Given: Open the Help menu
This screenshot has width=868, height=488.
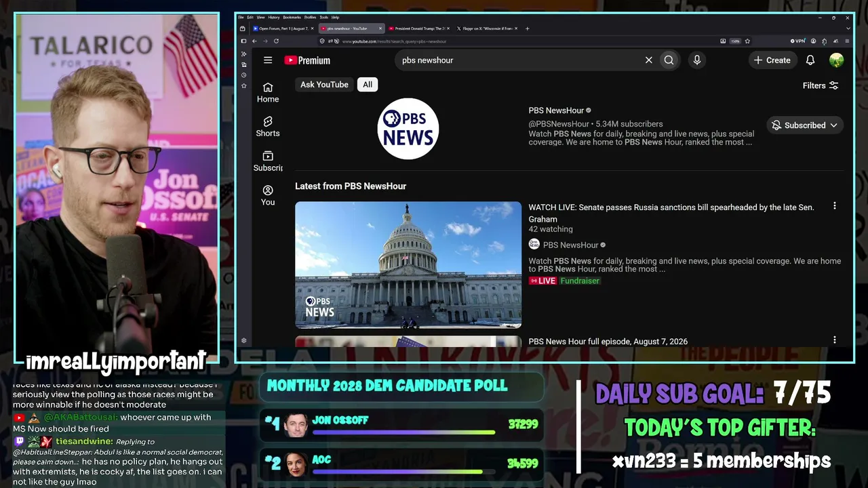Looking at the screenshot, I should tap(335, 17).
